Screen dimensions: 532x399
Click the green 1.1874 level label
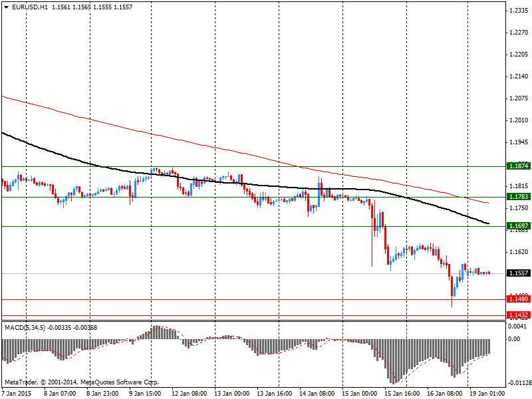(x=519, y=166)
